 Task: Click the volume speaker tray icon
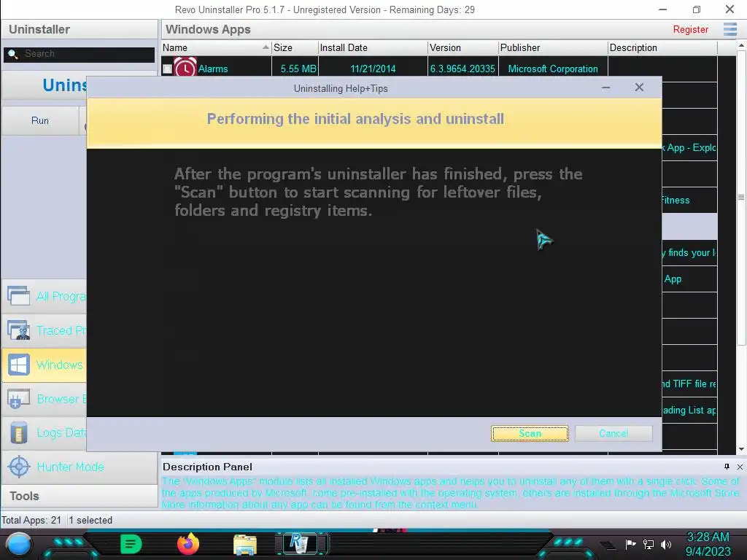pyautogui.click(x=666, y=544)
